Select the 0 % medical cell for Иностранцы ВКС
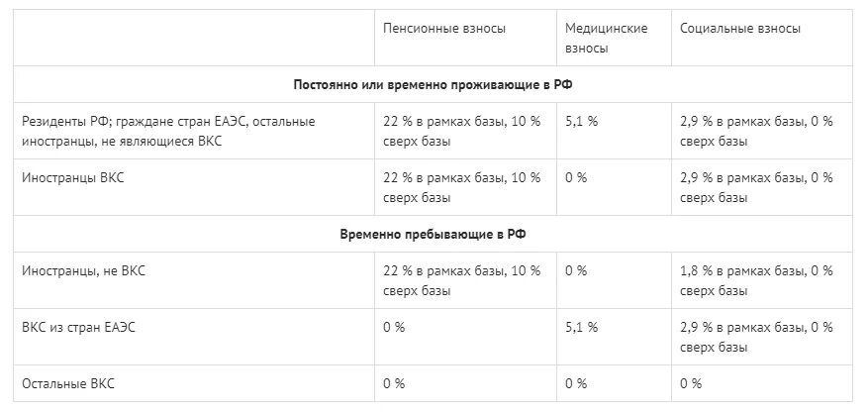 click(x=576, y=178)
